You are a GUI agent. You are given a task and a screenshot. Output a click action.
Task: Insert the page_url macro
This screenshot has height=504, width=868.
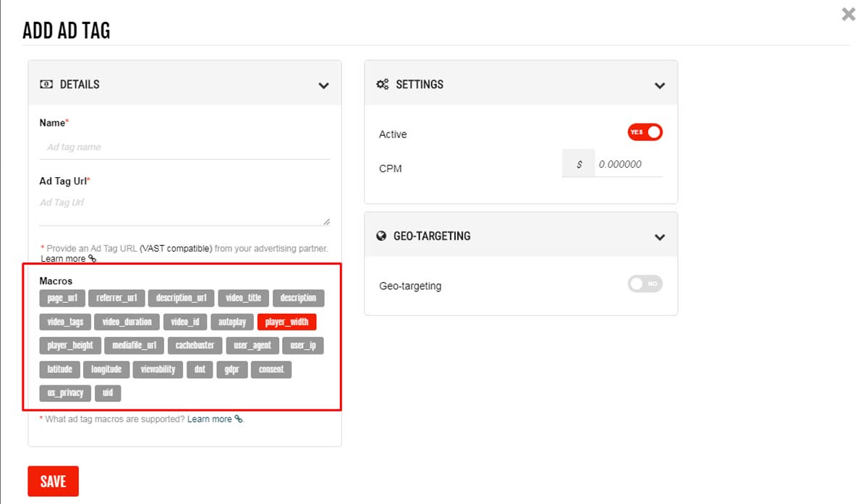pos(62,298)
